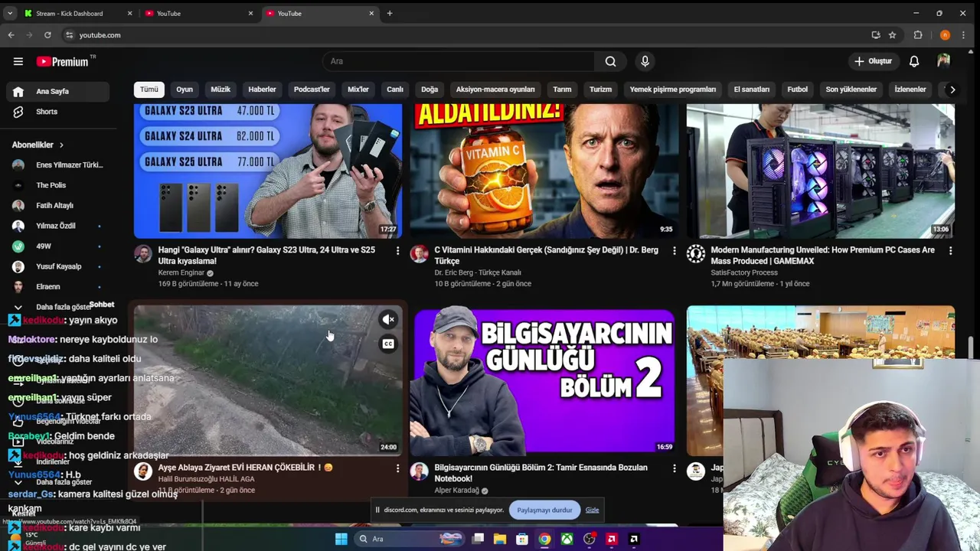980x551 pixels.
Task: Open more options for Ayşe Ablaya Ziyaret video
Action: [397, 468]
